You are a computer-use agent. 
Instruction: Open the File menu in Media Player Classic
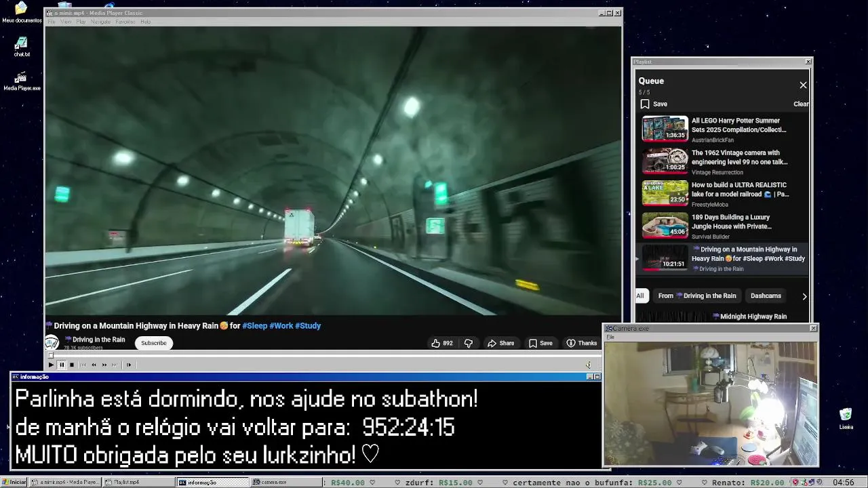tap(52, 22)
